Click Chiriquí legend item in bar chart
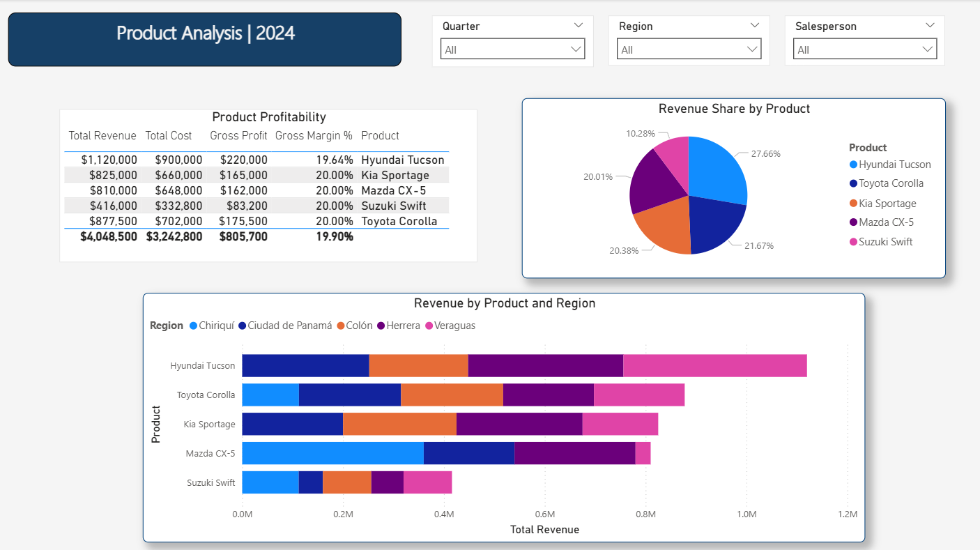Screen dimensions: 980x550 tap(212, 326)
